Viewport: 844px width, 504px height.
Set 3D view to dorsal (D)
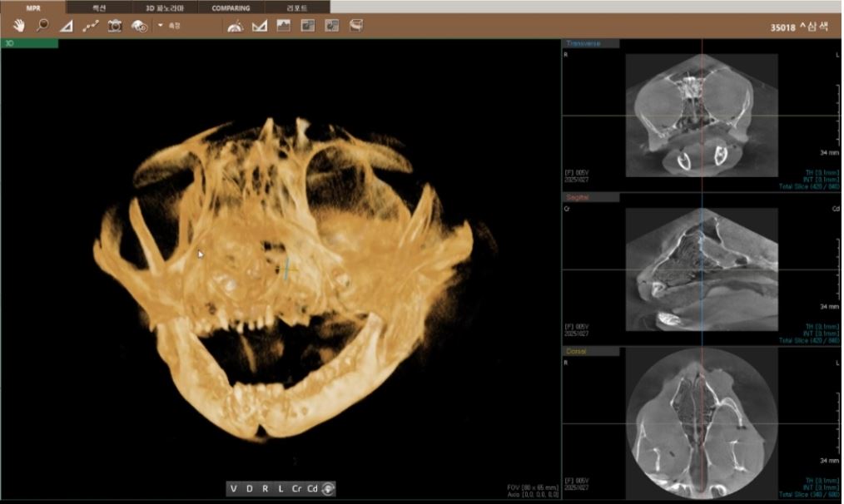click(x=249, y=488)
